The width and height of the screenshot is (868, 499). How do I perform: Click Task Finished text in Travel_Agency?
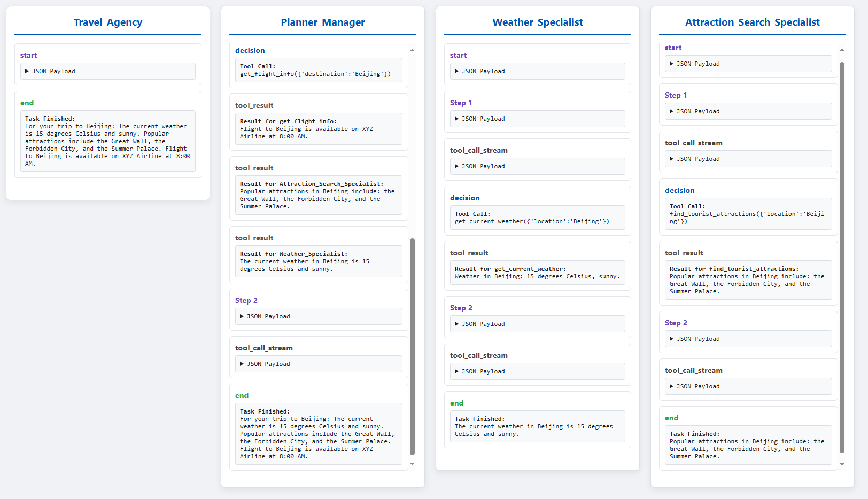click(x=50, y=119)
